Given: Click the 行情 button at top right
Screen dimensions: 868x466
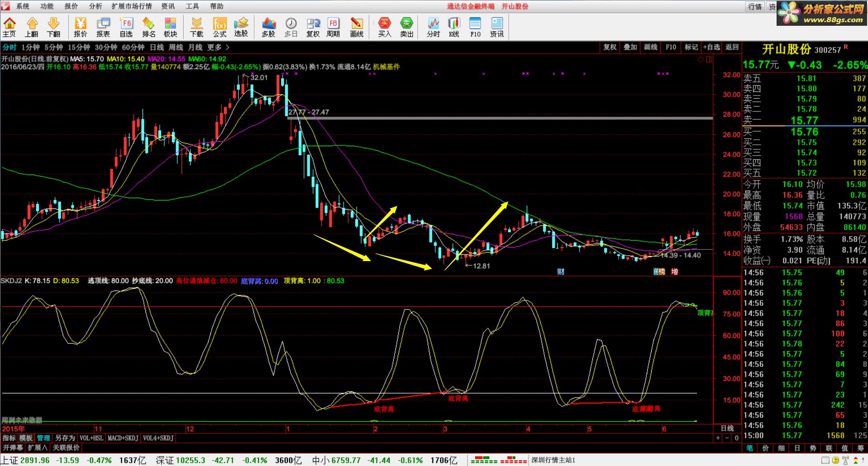Looking at the screenshot, I should (754, 6).
